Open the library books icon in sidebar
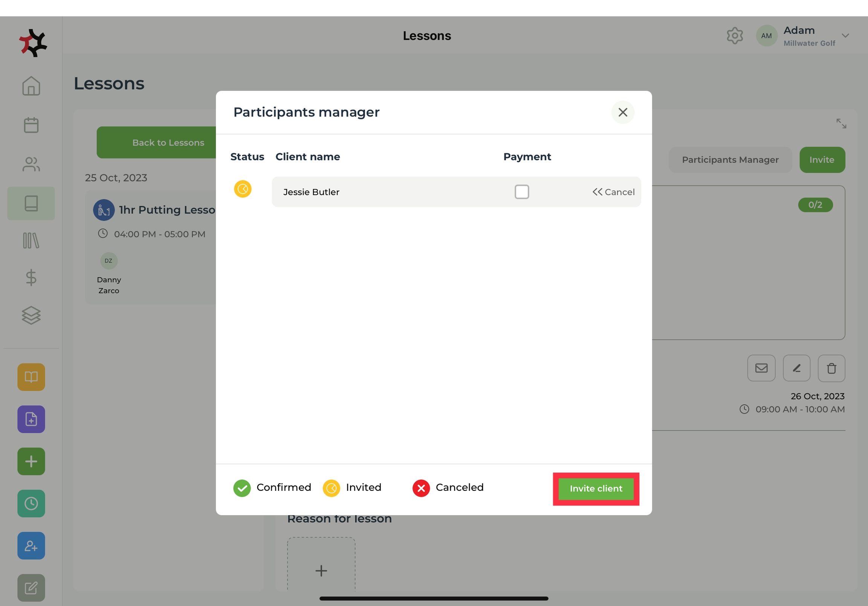868x606 pixels. [x=31, y=241]
